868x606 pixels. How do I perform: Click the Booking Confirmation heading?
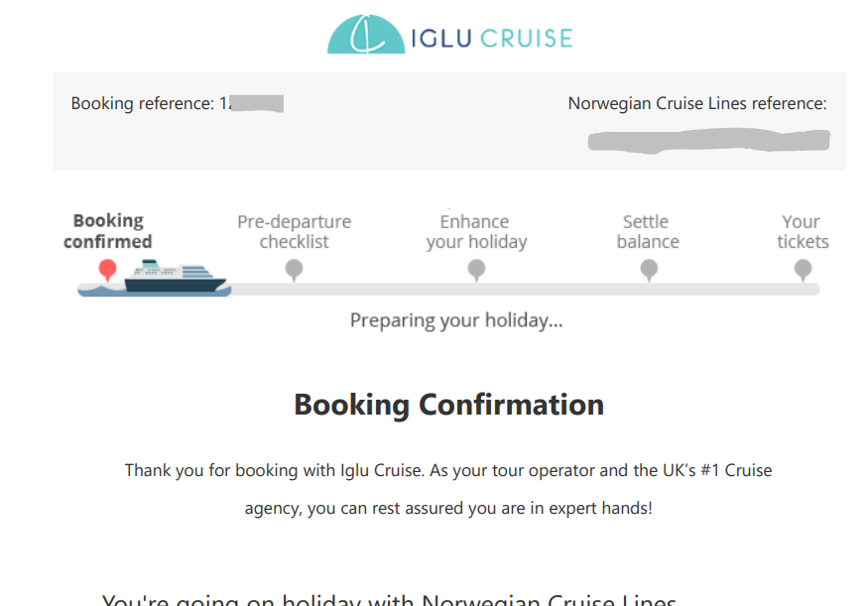click(449, 405)
